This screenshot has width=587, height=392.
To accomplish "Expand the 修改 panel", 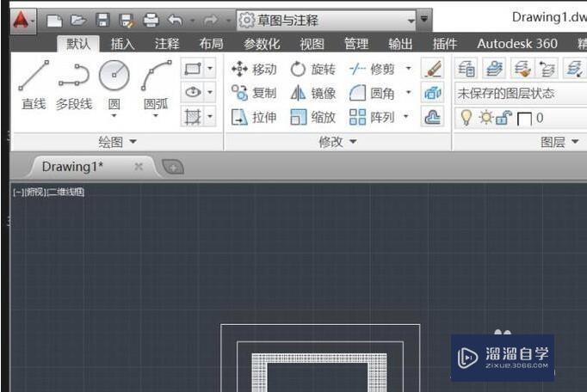I will 337,142.
